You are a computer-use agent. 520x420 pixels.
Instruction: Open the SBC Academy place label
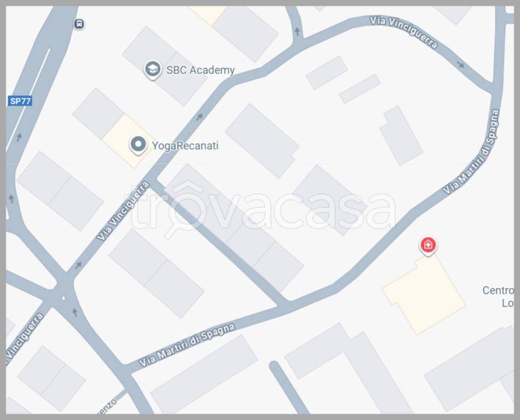200,70
